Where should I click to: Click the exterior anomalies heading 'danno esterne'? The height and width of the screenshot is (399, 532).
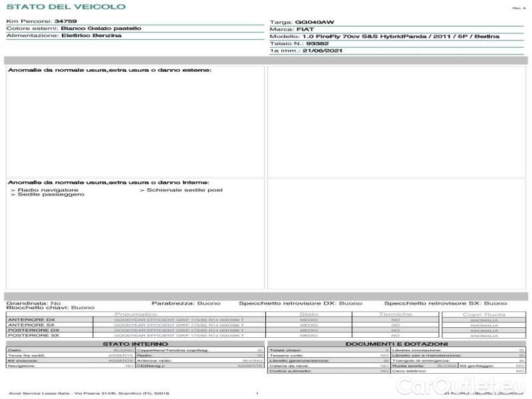[x=110, y=70]
